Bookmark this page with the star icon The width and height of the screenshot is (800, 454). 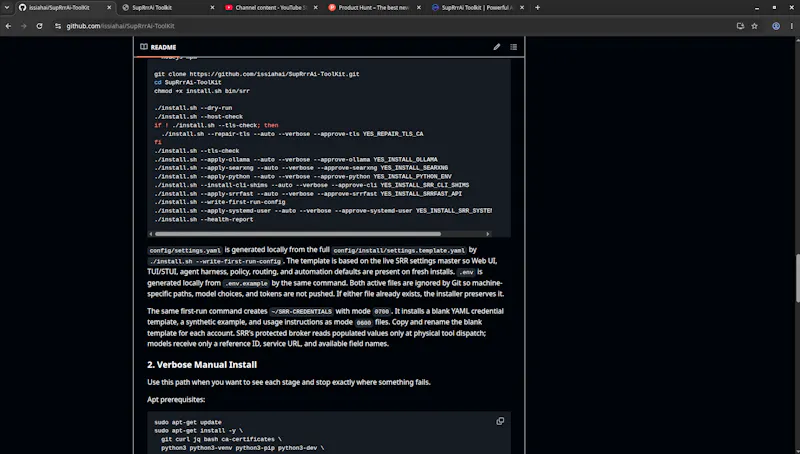coord(755,26)
